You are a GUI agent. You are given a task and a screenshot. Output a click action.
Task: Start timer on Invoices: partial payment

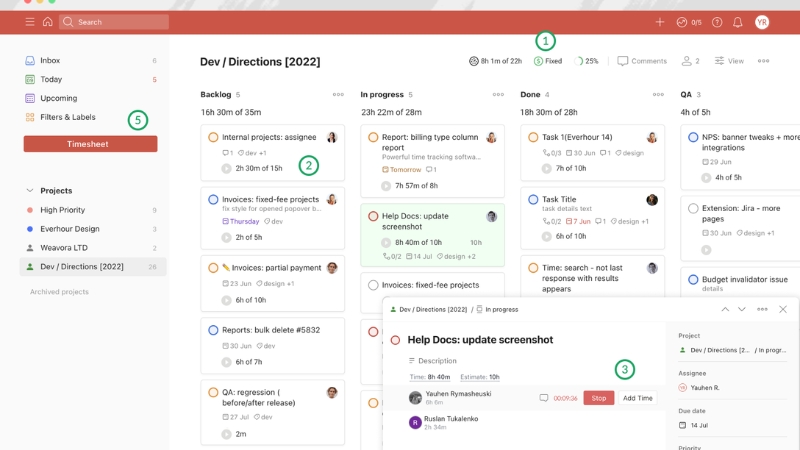(x=227, y=300)
